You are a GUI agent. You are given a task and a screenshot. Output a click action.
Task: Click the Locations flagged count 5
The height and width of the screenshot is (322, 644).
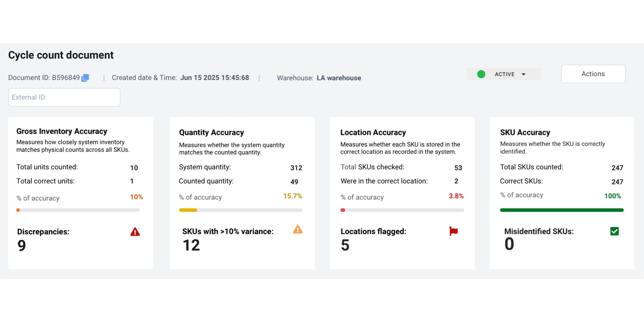(345, 245)
